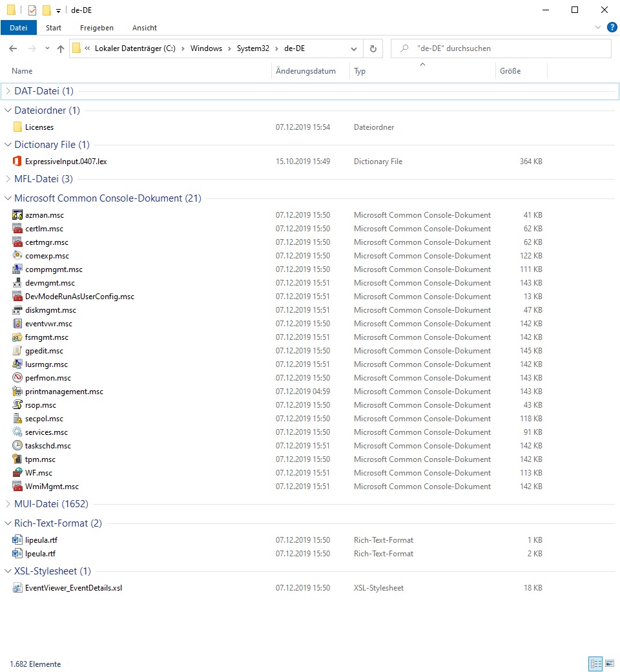Image resolution: width=620 pixels, height=672 pixels.
Task: Select the EventViewer_EventDetails.xsl file name
Action: click(x=73, y=588)
